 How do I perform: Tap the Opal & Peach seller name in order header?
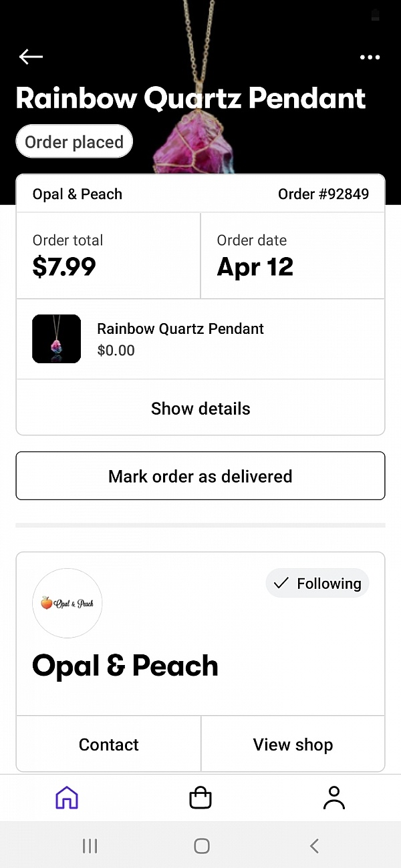coord(78,194)
